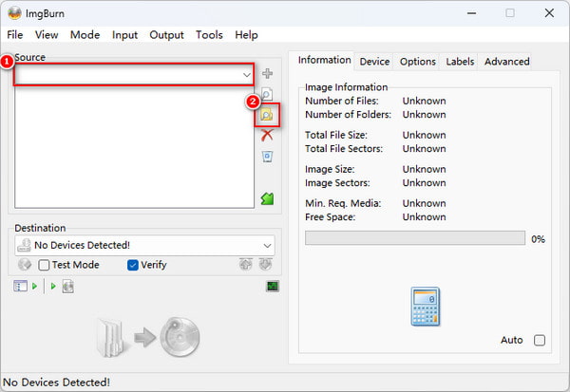The height and width of the screenshot is (392, 570).
Task: Open the View menu
Action: [x=47, y=35]
